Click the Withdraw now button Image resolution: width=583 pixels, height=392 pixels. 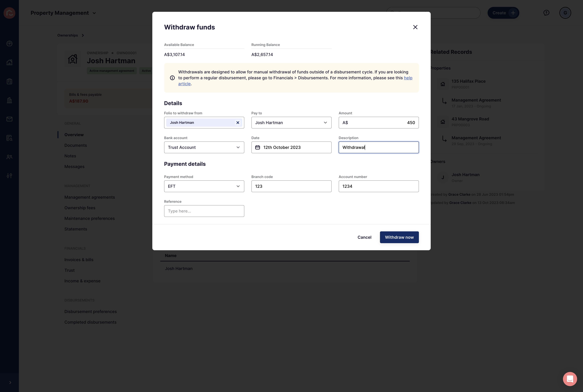coord(399,237)
